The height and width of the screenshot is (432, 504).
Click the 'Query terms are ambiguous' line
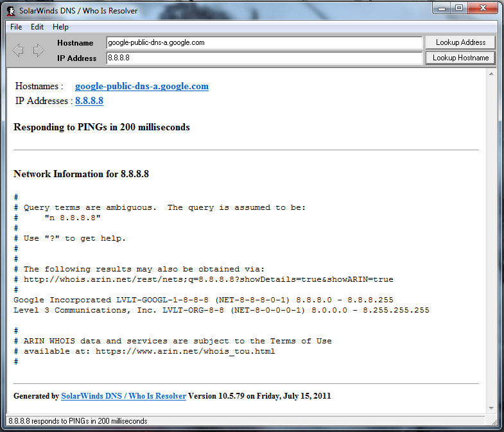159,207
